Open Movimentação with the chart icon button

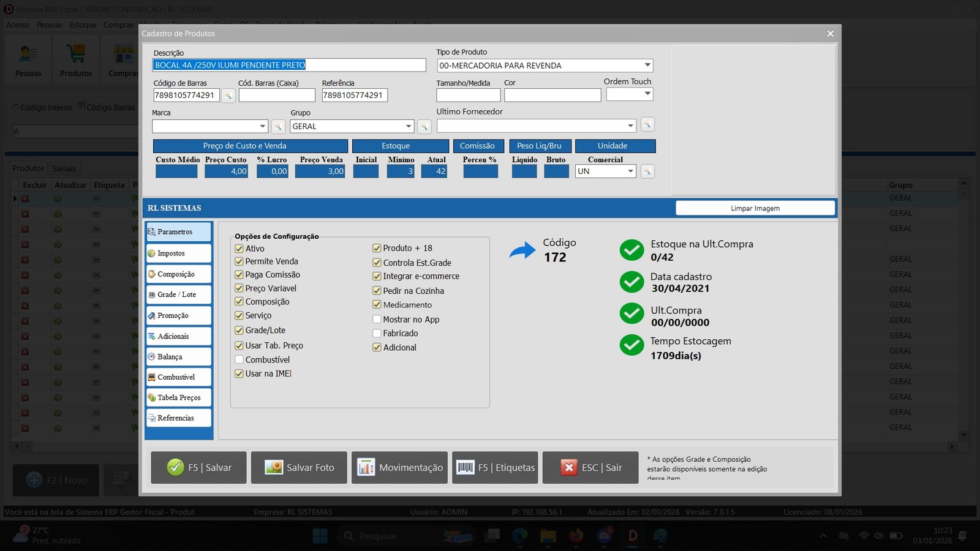click(x=399, y=468)
